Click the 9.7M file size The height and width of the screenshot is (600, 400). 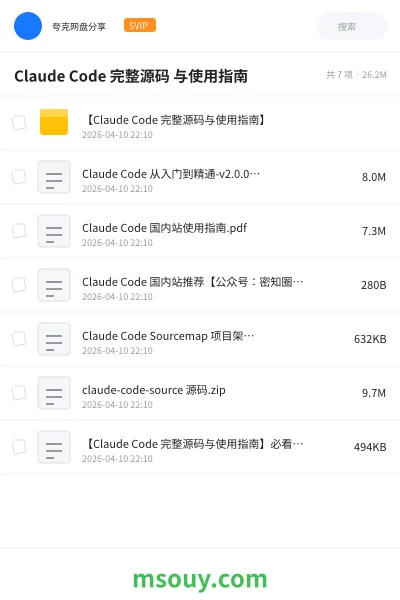(x=374, y=393)
